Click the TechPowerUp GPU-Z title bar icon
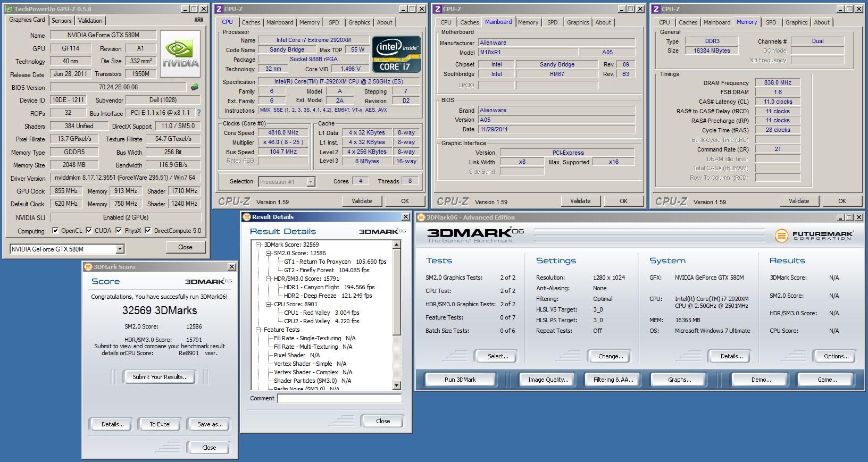 [x=9, y=9]
